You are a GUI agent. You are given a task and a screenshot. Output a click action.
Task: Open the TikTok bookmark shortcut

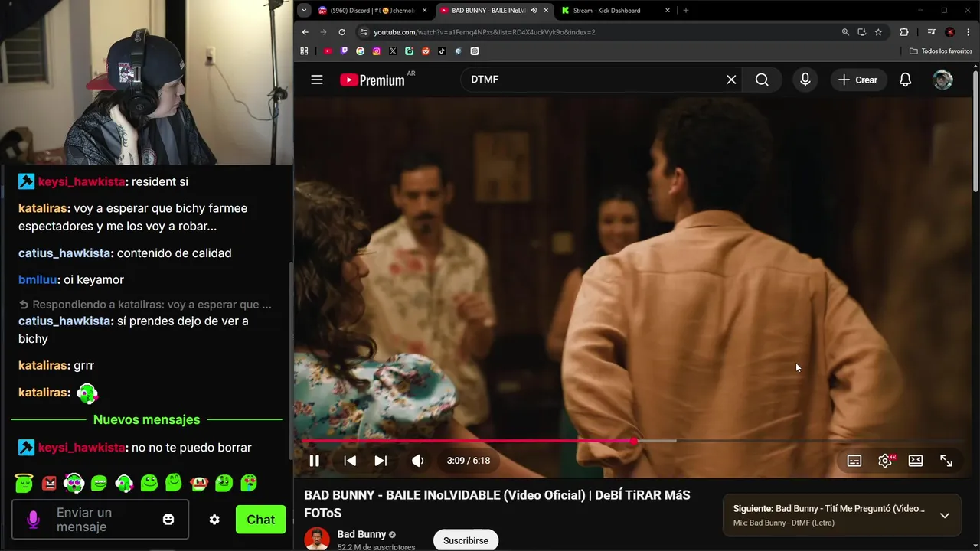(x=442, y=51)
